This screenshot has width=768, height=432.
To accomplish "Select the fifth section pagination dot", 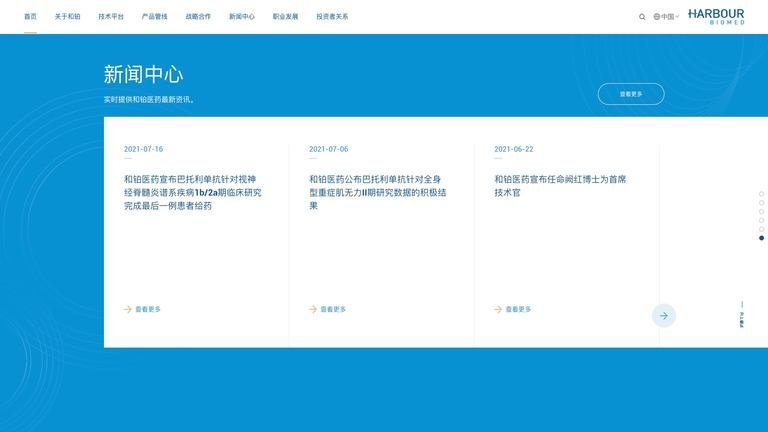I will (761, 229).
